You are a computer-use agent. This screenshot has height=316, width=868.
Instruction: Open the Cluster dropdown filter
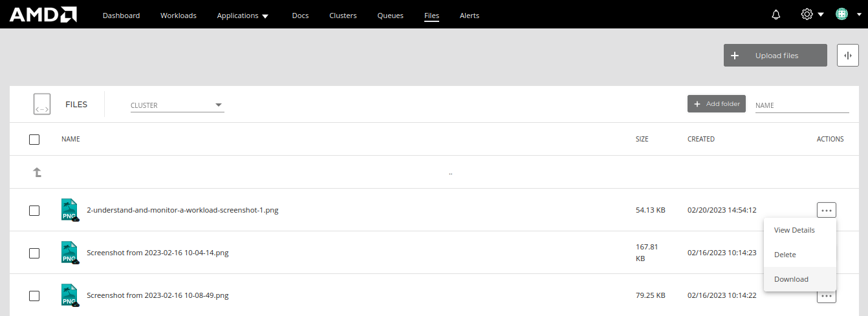coord(177,105)
